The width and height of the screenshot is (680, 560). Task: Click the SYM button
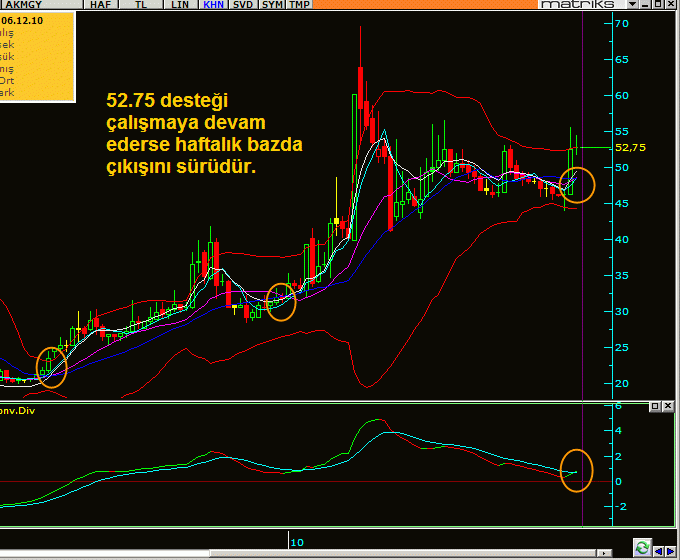[272, 5]
